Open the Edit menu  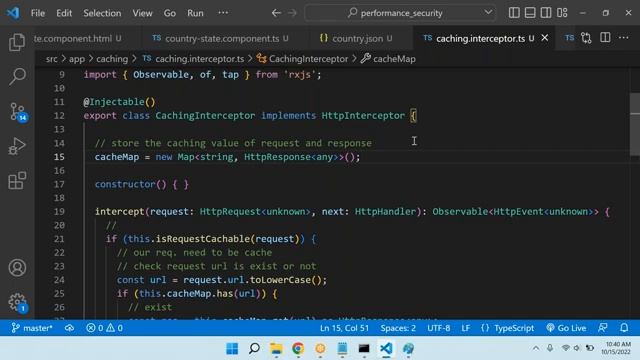point(64,13)
